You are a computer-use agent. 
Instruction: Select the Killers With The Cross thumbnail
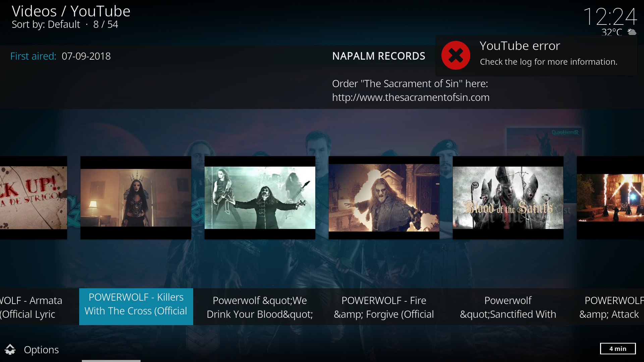(x=136, y=197)
